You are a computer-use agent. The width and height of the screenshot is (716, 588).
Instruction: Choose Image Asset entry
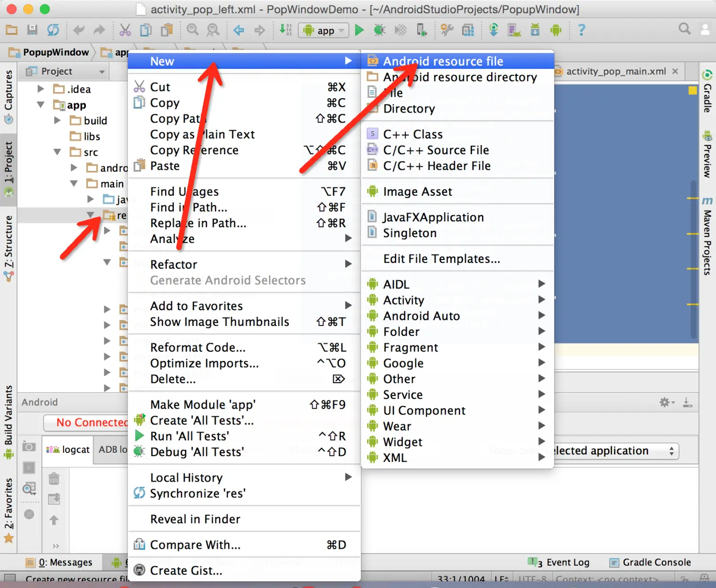click(457, 191)
